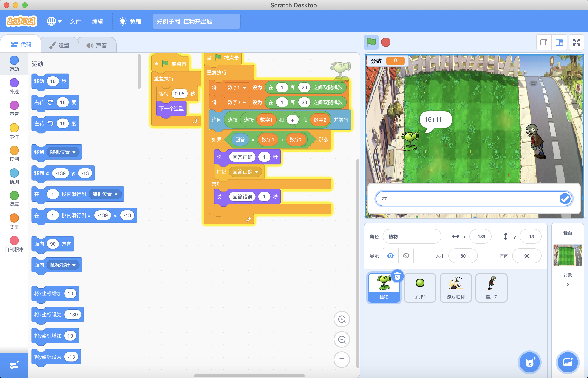This screenshot has height=378, width=588.
Task: Select the 运算 block category
Action: pos(14,199)
